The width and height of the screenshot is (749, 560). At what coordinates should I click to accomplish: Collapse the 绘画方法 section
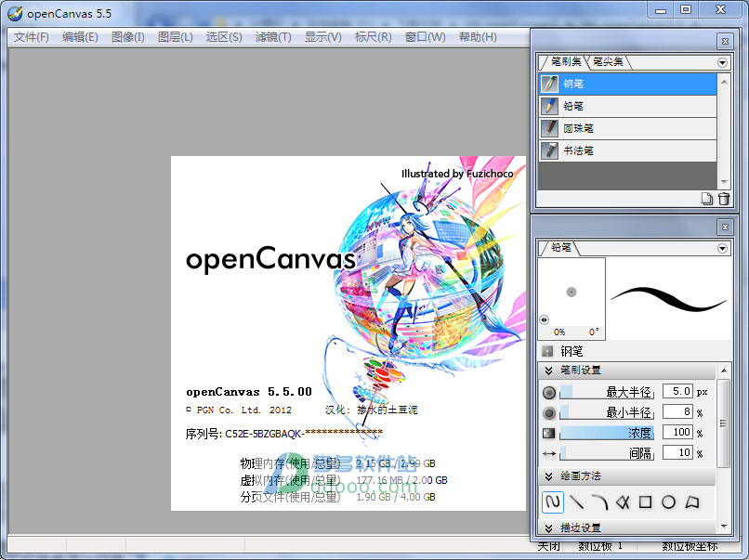548,476
